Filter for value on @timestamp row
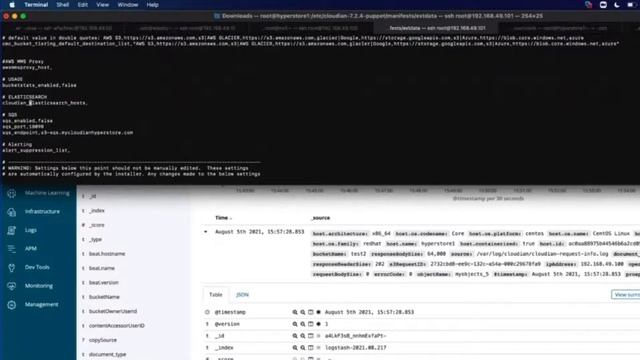Viewport: 640px width, 360px height. 295,312
